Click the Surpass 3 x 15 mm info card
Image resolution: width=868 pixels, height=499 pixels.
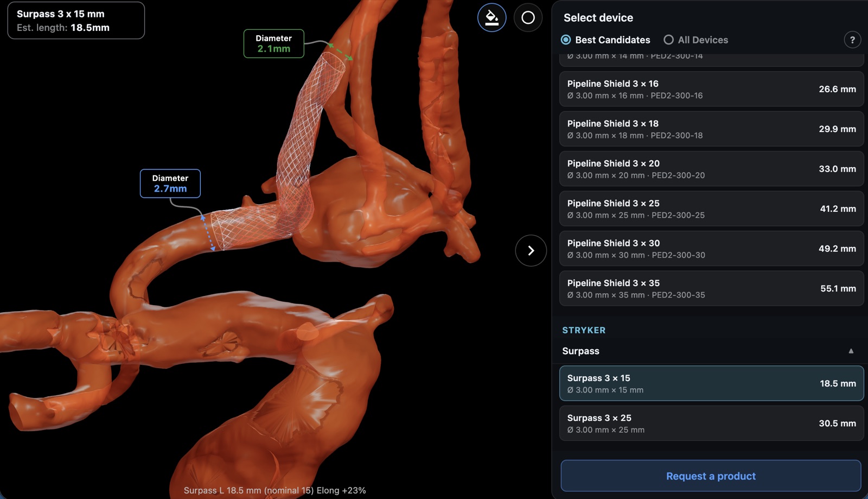[x=76, y=21]
